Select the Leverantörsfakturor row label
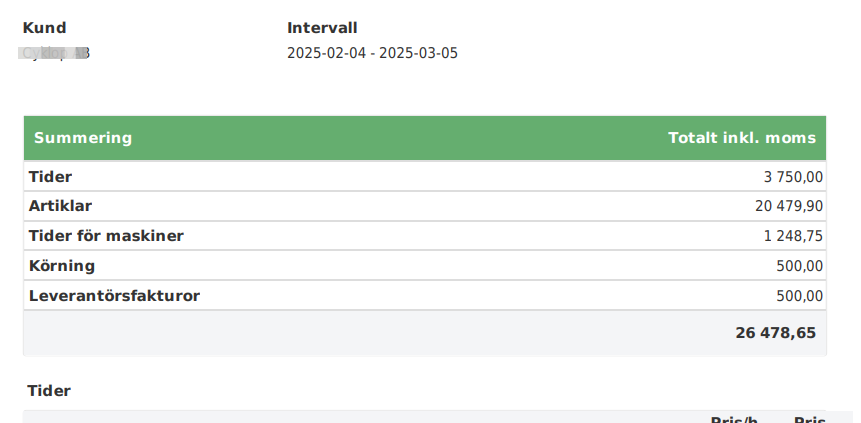The width and height of the screenshot is (861, 423). point(114,296)
